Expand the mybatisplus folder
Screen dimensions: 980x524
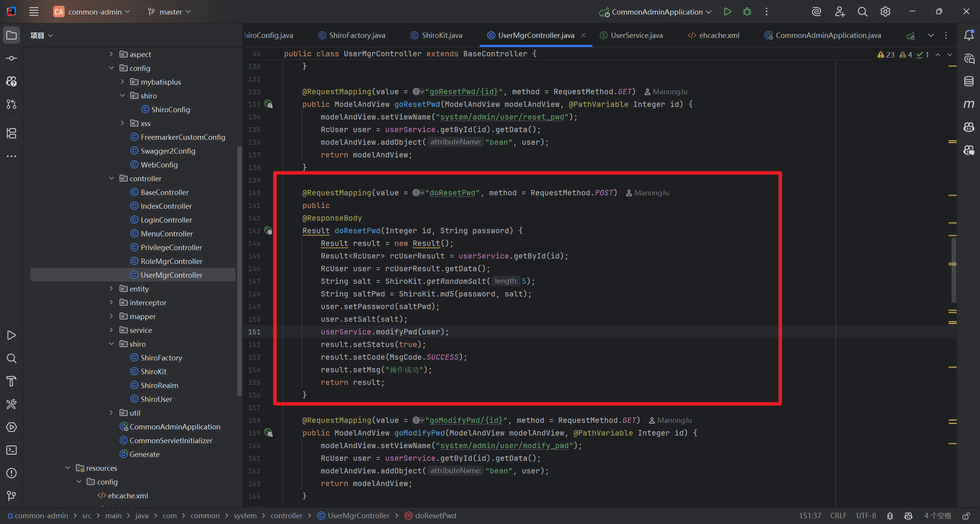(x=122, y=82)
